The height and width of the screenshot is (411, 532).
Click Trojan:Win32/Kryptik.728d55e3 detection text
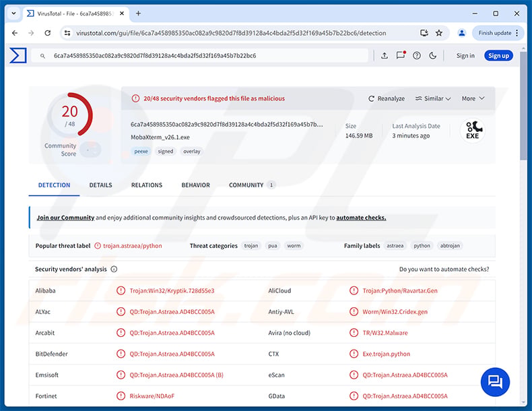tap(172, 290)
